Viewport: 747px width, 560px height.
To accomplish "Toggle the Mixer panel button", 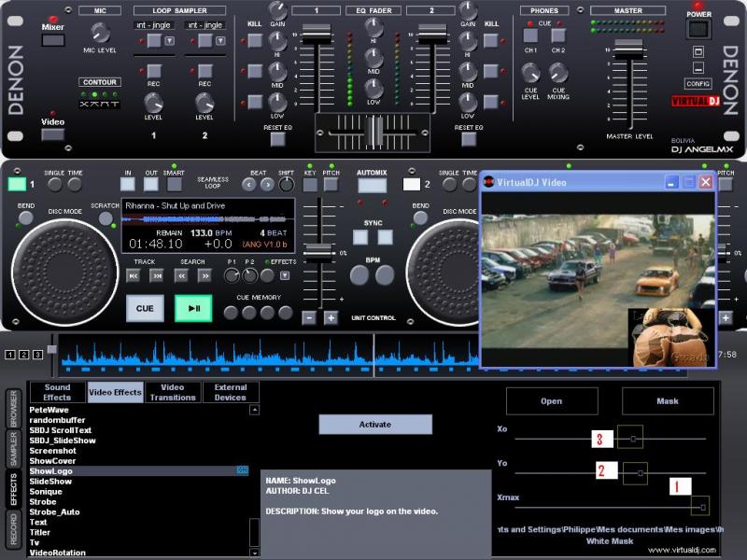I will [x=53, y=40].
